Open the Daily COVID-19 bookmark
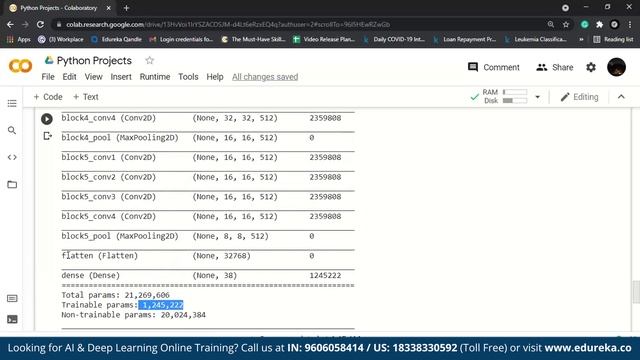 (x=394, y=39)
